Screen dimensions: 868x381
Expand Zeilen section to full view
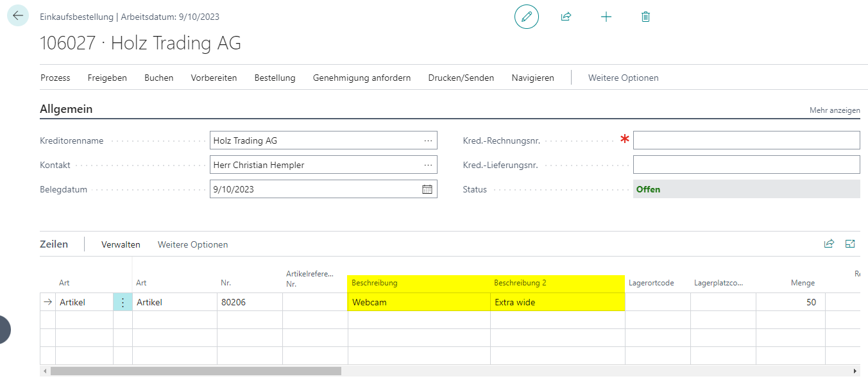[x=850, y=244]
